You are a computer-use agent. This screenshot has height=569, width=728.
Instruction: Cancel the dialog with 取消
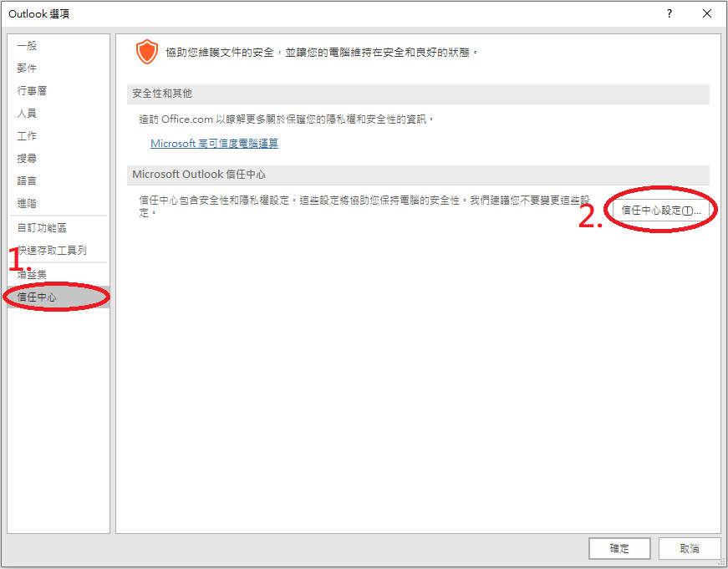(x=690, y=549)
